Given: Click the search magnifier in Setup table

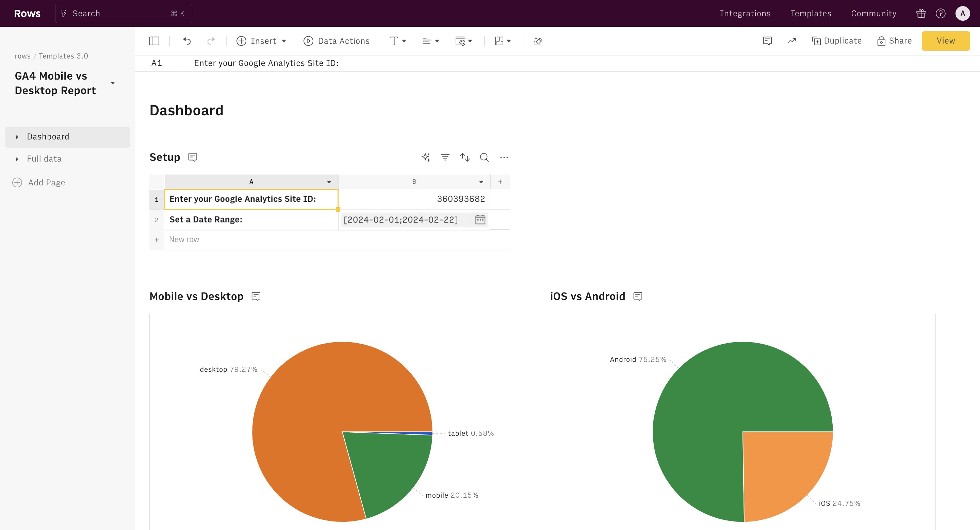Looking at the screenshot, I should [484, 157].
